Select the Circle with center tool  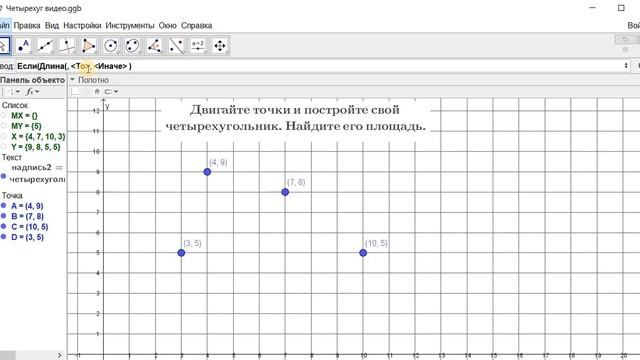[x=111, y=45]
